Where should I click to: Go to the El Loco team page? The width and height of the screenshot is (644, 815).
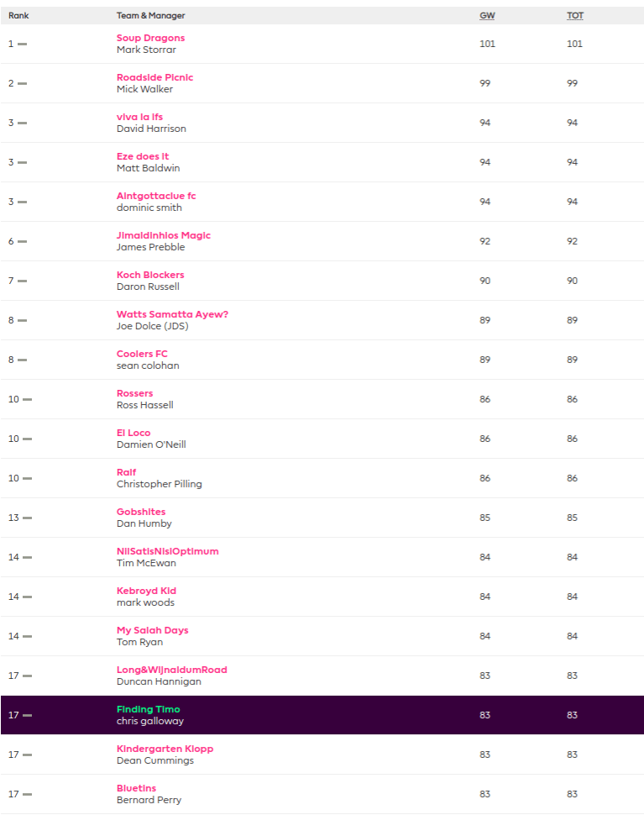pyautogui.click(x=134, y=433)
